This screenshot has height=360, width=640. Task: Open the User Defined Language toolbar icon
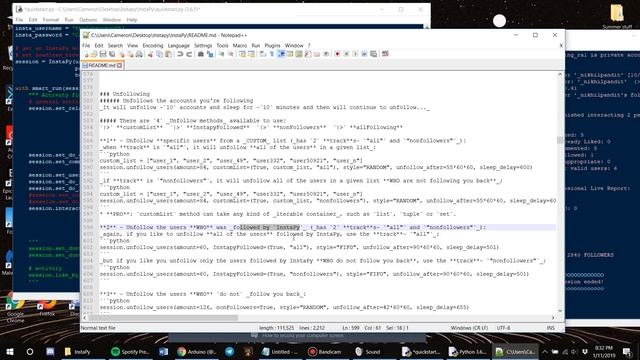290,54
